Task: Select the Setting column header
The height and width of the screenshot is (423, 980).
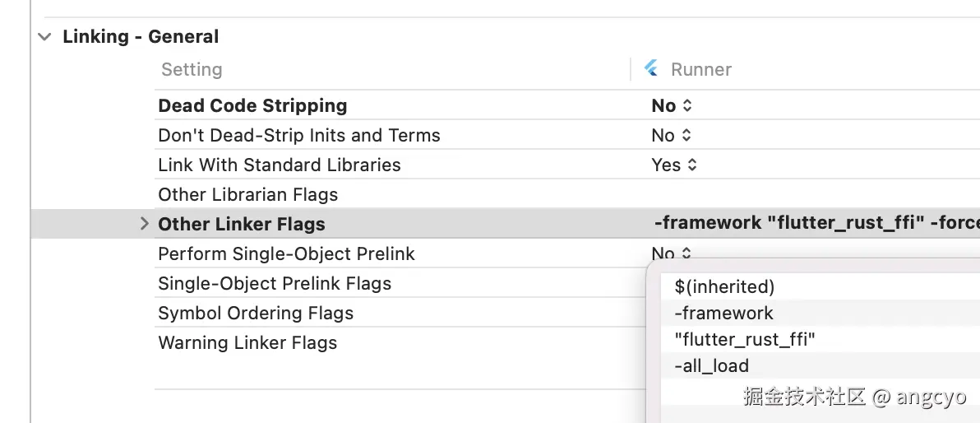Action: point(192,70)
